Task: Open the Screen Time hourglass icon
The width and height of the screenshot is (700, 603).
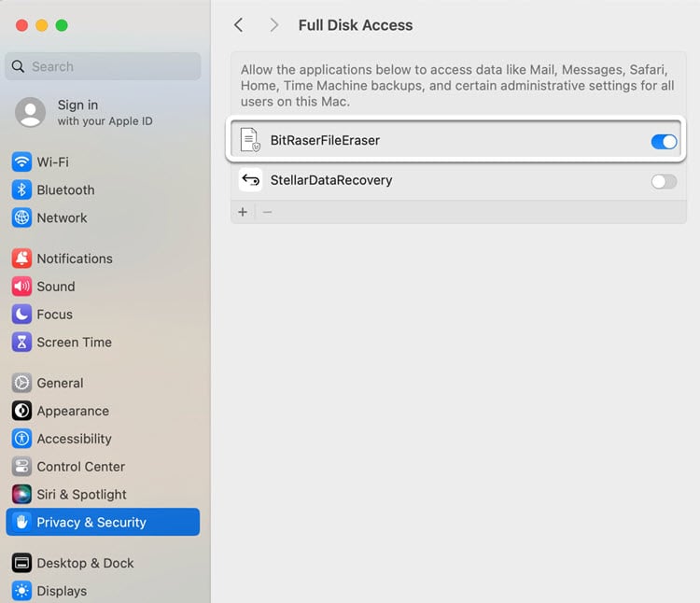Action: click(21, 343)
